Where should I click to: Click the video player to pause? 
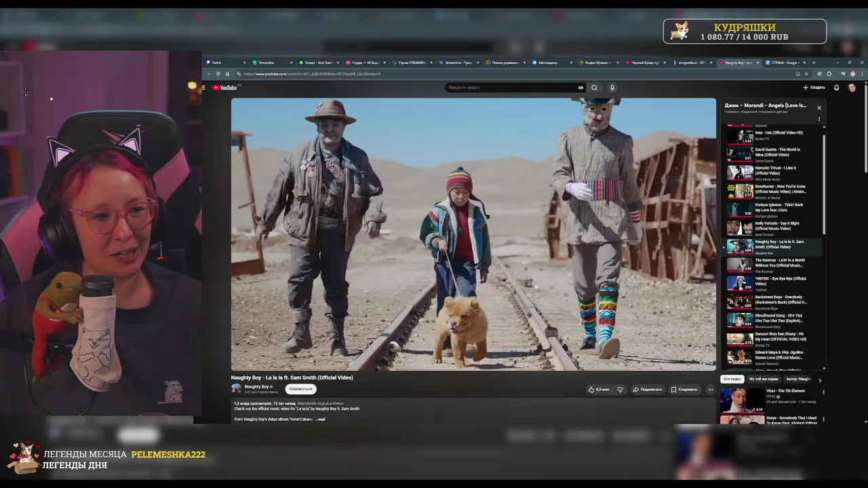[473, 235]
